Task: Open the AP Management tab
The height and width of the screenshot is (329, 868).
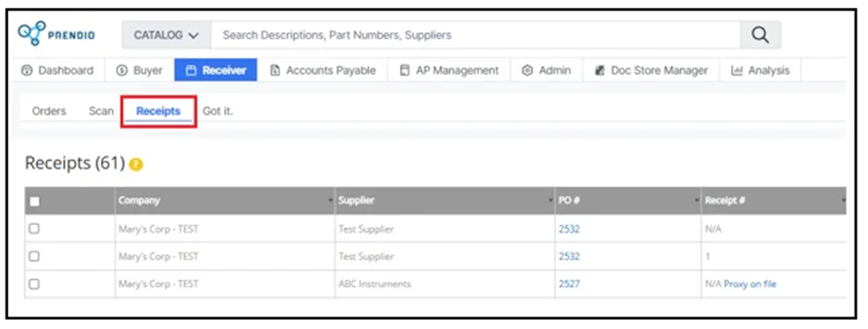Action: [x=449, y=70]
